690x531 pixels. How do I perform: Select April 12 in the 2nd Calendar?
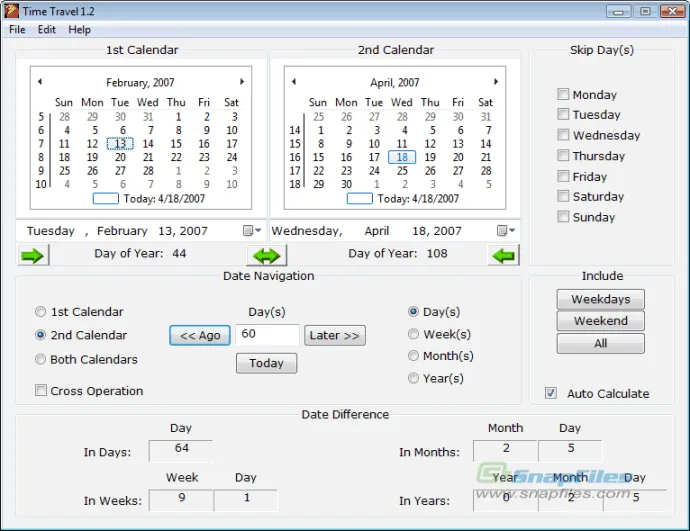(430, 143)
